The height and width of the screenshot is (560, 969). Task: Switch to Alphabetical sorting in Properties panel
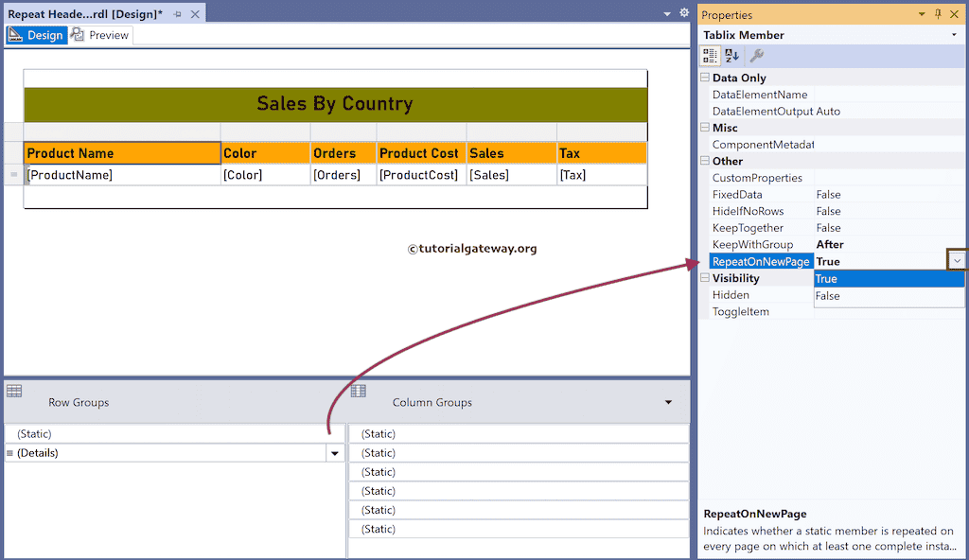coord(731,55)
